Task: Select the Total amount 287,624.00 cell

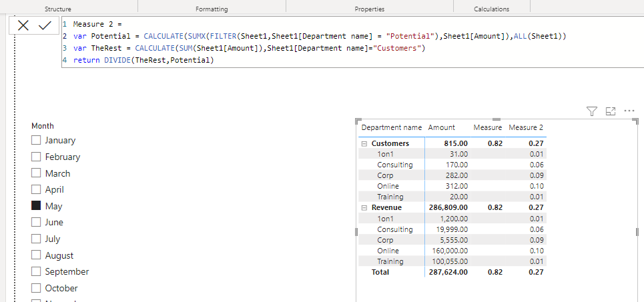Action: 448,272
